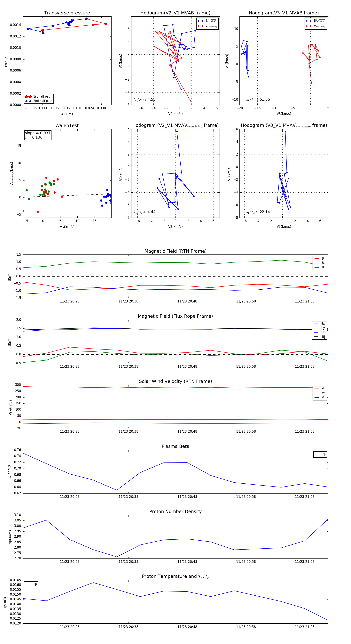Image resolution: width=351 pixels, height=644 pixels.
Task: Click the '1st half path' legend entry
Action: pyautogui.click(x=39, y=97)
